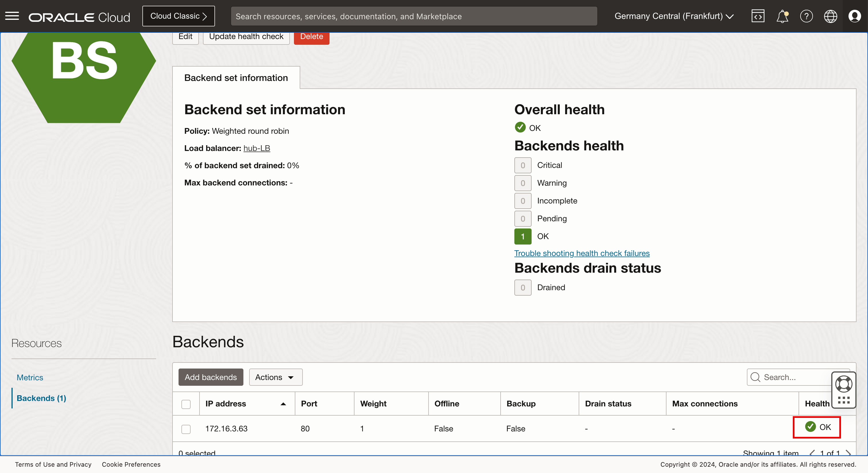Screen dimensions: 868x473
Task: Open Cloud Shell developer tools icon
Action: (x=757, y=16)
